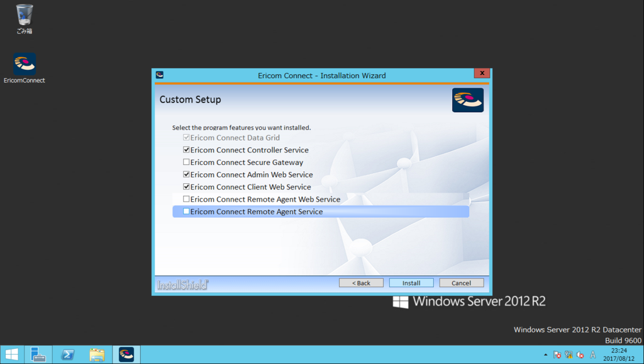644x364 pixels.
Task: Click the network status tray icon
Action: [569, 355]
